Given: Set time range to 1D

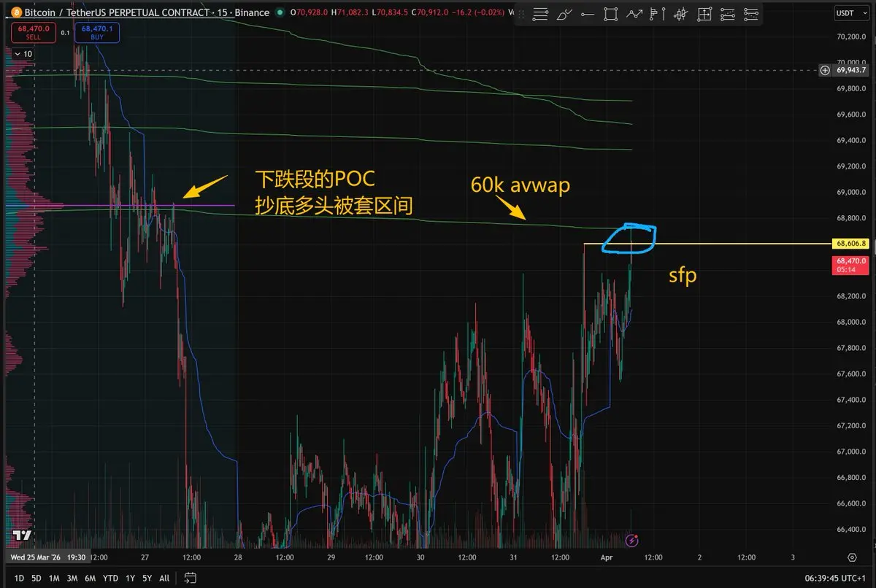Looking at the screenshot, I should tap(19, 578).
